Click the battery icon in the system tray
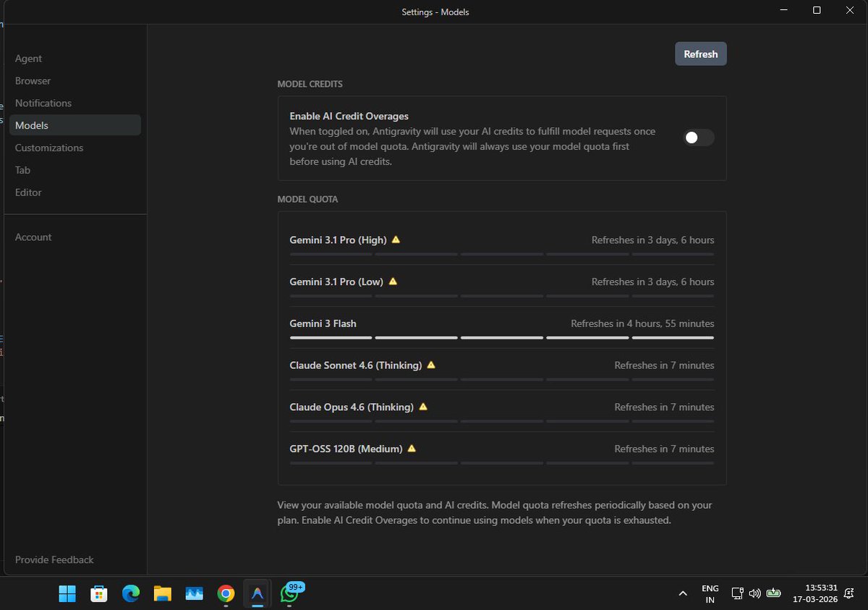868x610 pixels. pos(773,594)
